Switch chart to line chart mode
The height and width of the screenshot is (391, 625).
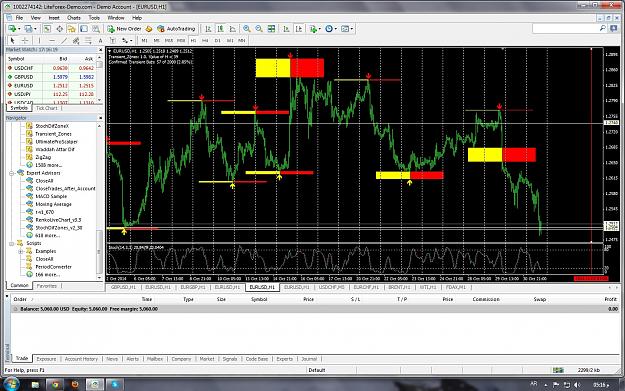coord(233,29)
